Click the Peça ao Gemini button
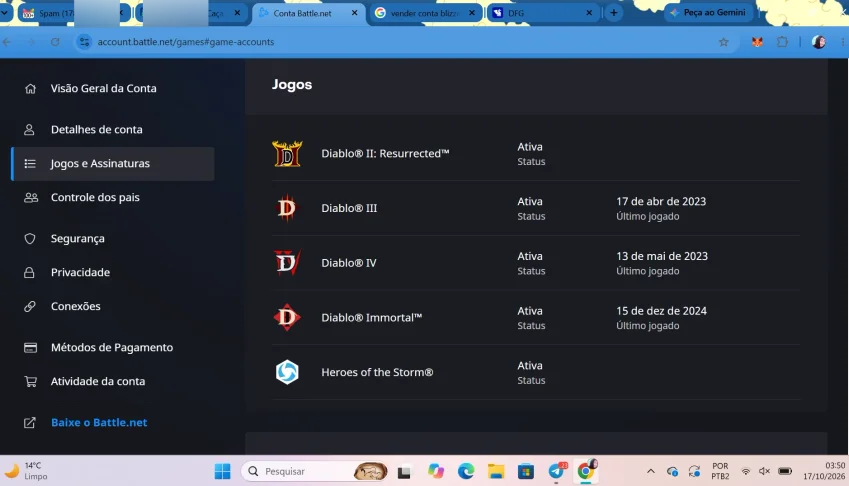The width and height of the screenshot is (849, 486). point(708,12)
